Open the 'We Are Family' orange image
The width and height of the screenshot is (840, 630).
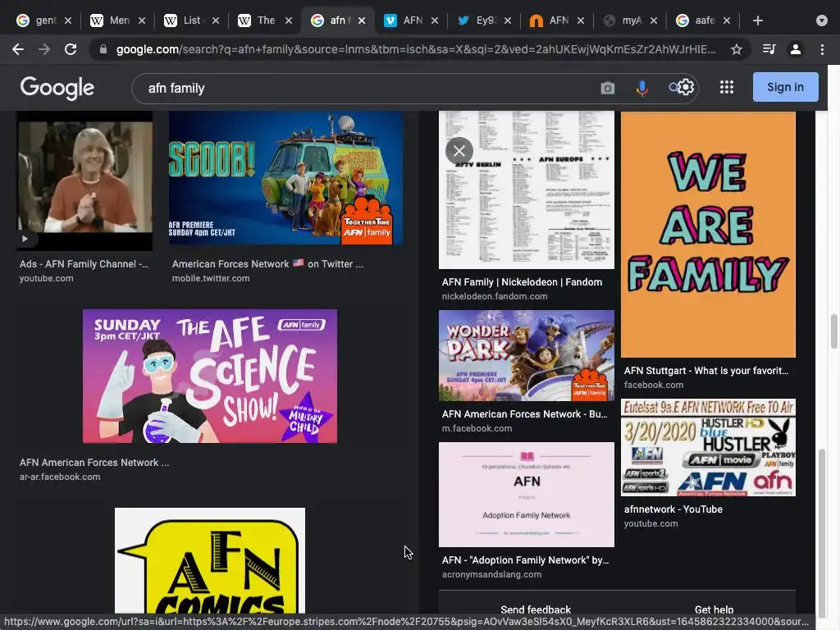[x=708, y=234]
